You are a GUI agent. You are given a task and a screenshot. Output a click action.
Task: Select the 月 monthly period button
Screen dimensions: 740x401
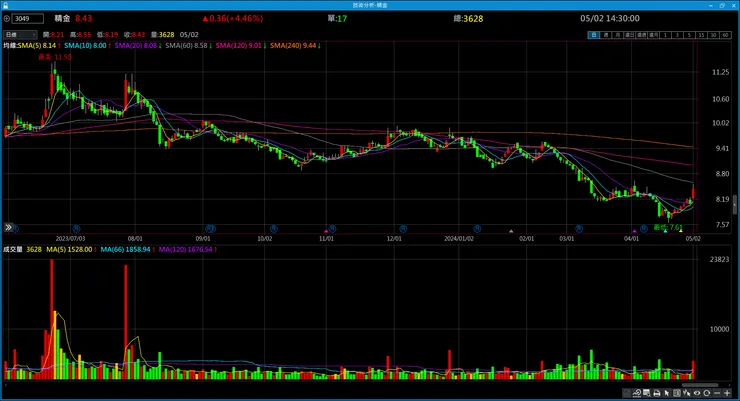617,35
